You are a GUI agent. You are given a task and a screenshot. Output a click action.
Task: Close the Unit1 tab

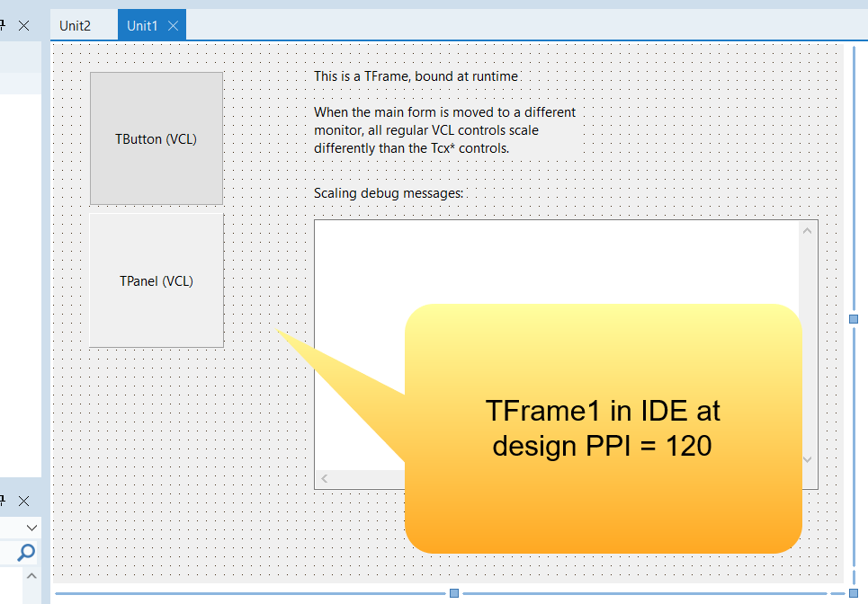pos(174,25)
